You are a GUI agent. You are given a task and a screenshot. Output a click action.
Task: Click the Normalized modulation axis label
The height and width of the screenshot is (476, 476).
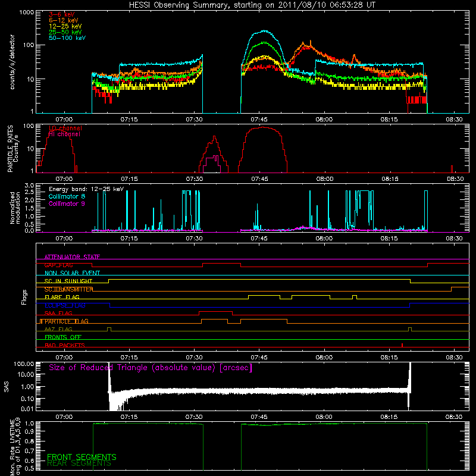(15, 208)
